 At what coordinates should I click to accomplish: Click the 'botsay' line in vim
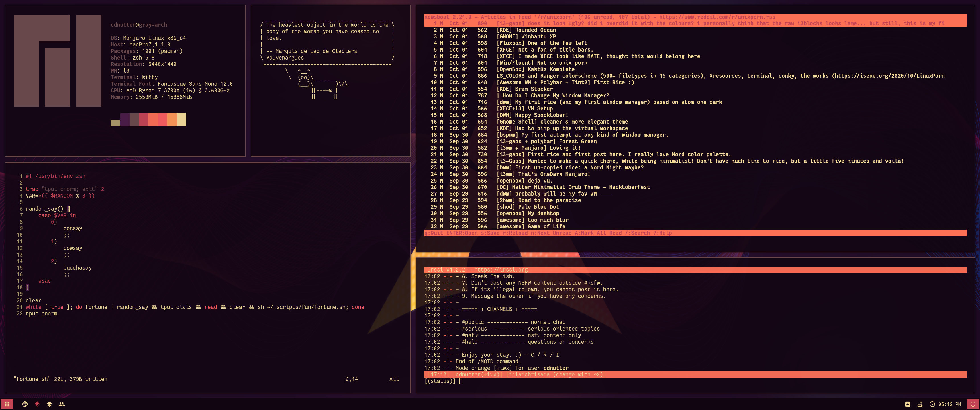coord(73,229)
